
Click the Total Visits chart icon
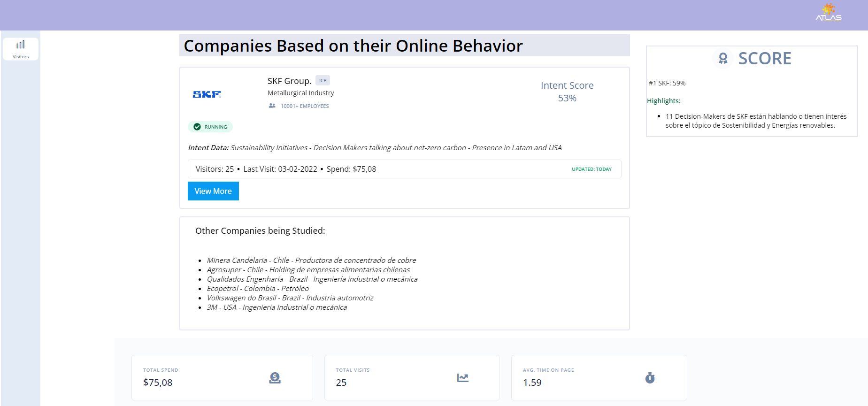463,377
